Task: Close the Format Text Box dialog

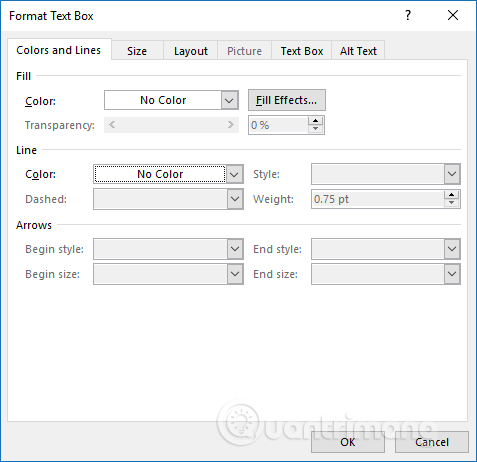Action: tap(453, 15)
